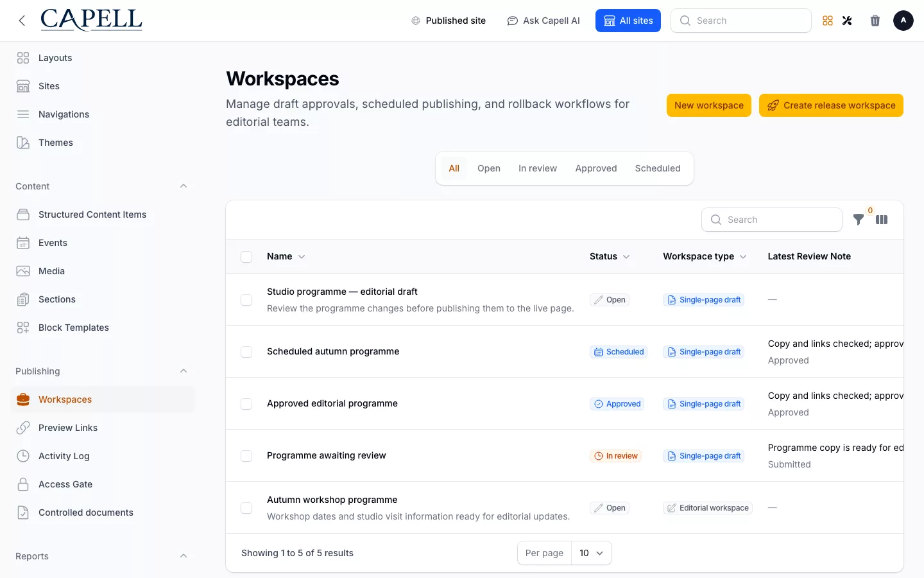Viewport: 924px width, 578px height.
Task: Tick checkbox for Studio programme editorial draft
Action: 246,300
